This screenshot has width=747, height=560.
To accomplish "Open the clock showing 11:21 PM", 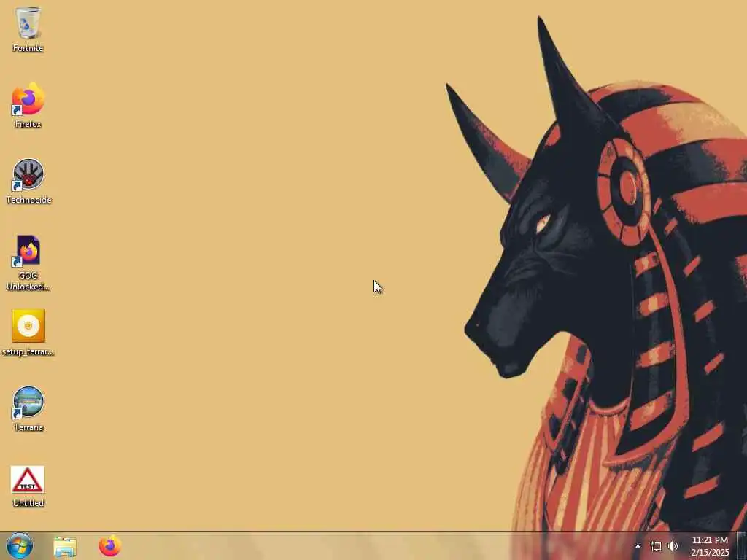I will pyautogui.click(x=710, y=546).
